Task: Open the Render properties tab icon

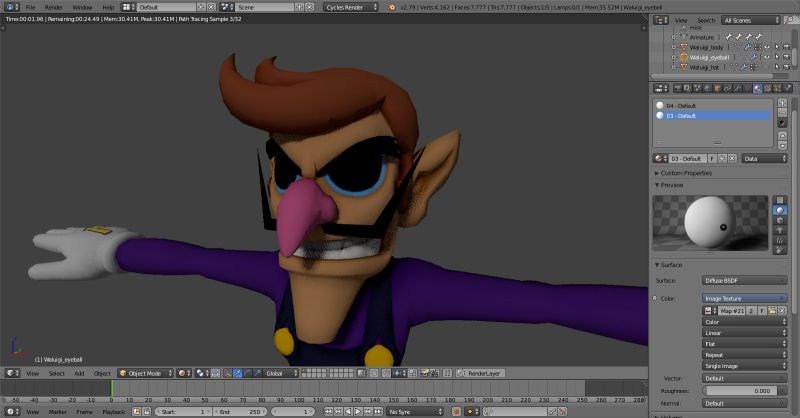Action: (x=678, y=88)
